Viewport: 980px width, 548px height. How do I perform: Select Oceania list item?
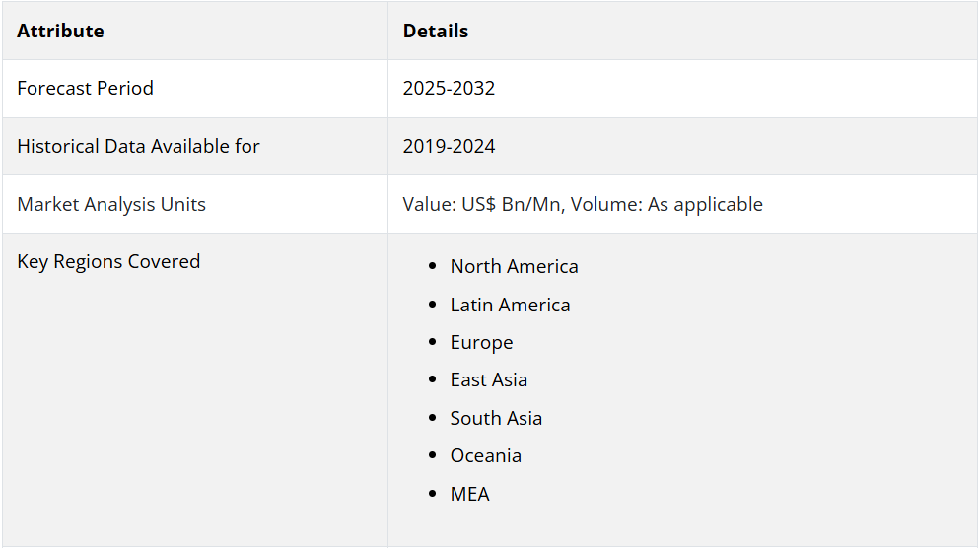485,455
